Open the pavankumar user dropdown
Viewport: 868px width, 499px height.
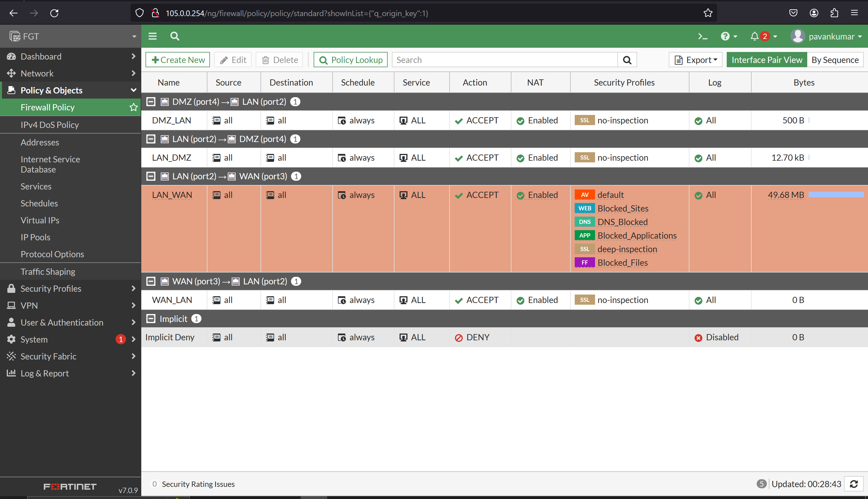[836, 36]
